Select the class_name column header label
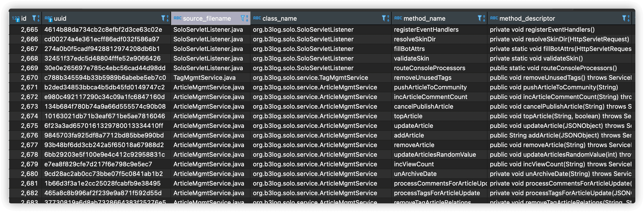This screenshot has height=212, width=644. coord(280,19)
